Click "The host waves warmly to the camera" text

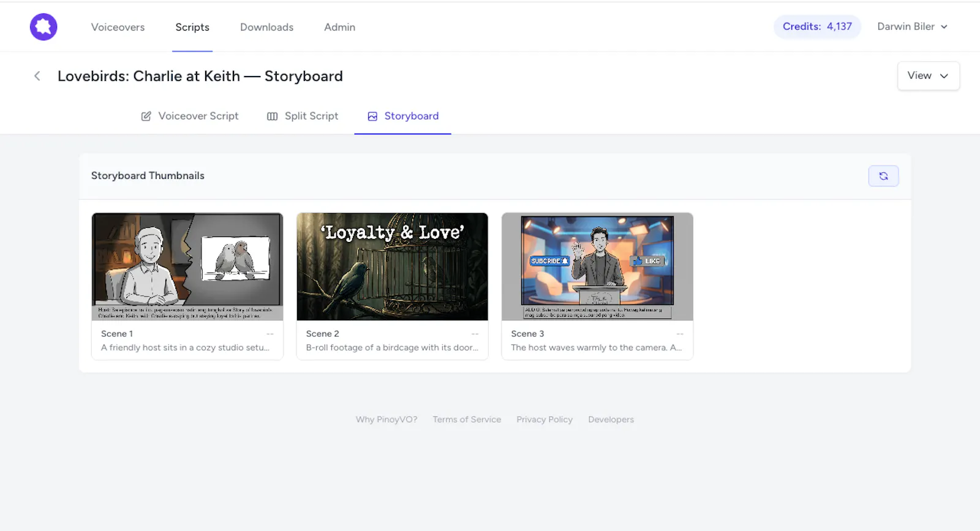(596, 347)
